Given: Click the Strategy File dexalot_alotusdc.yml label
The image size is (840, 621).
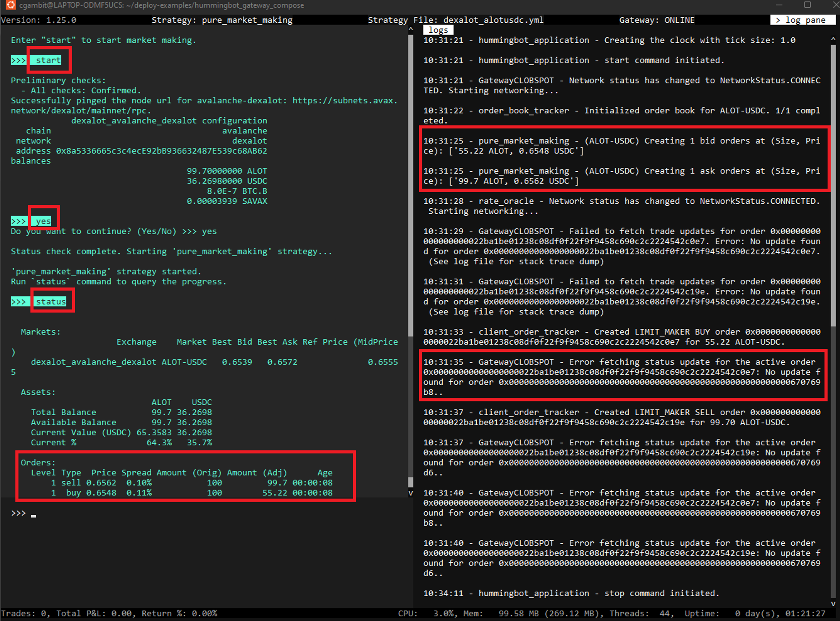Looking at the screenshot, I should pyautogui.click(x=455, y=20).
